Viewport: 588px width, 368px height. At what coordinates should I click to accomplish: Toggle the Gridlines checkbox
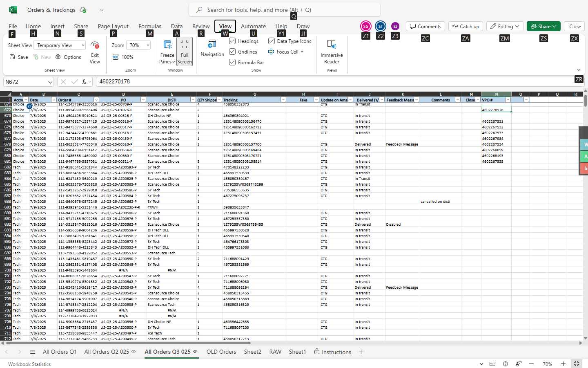pos(232,52)
